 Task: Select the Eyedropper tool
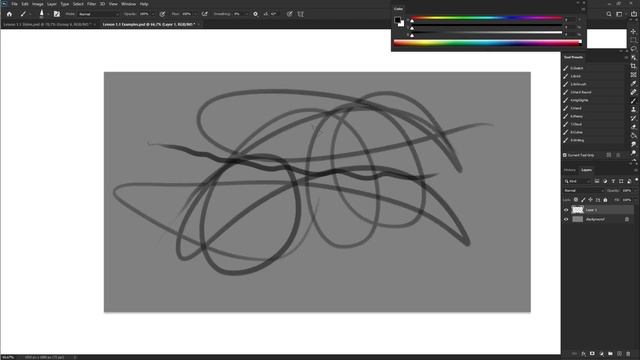(633, 84)
